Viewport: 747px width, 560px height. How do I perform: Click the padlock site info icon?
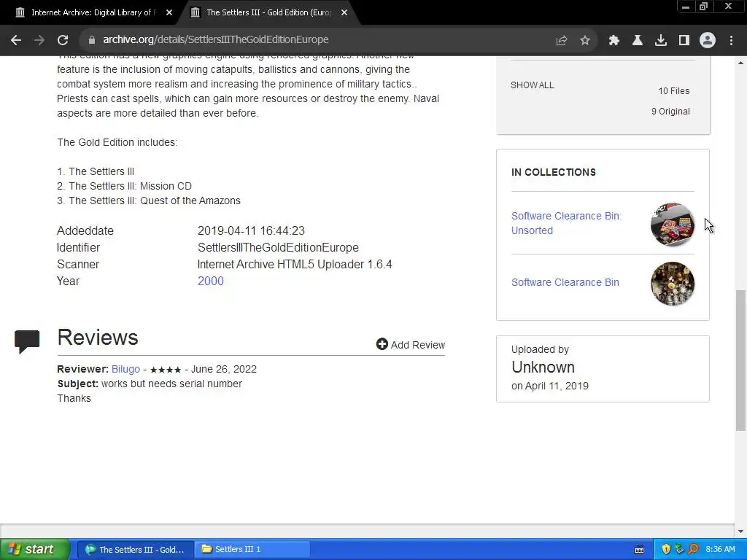[92, 40]
